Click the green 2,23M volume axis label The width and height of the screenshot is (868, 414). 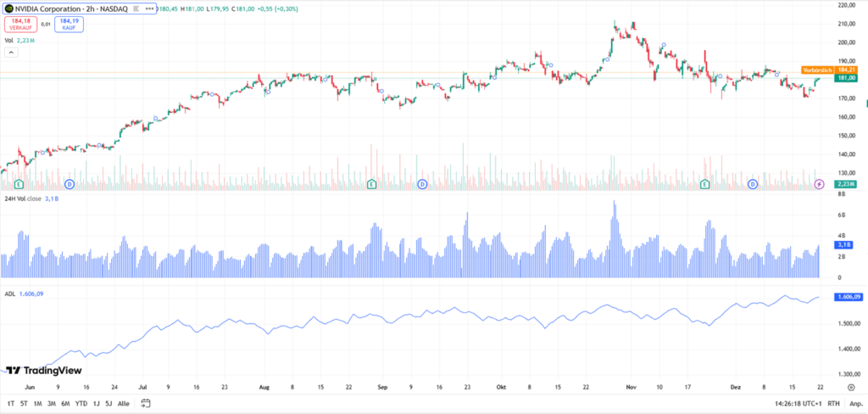[845, 183]
